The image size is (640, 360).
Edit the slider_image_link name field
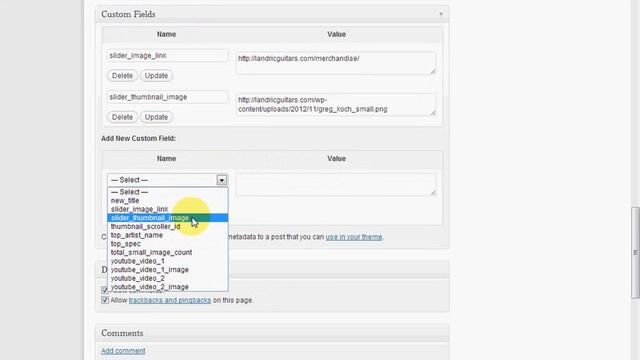click(167, 56)
